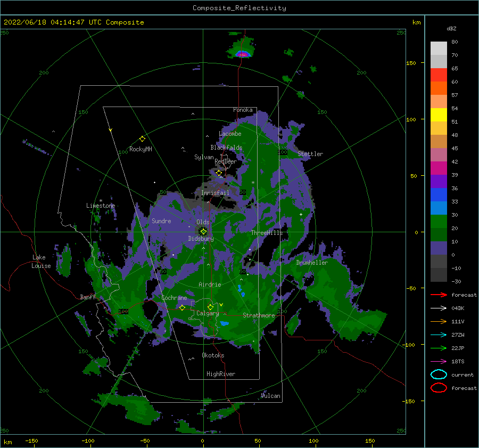The image size is (479, 448).
Task: Click the Limestone label
Action: (101, 206)
